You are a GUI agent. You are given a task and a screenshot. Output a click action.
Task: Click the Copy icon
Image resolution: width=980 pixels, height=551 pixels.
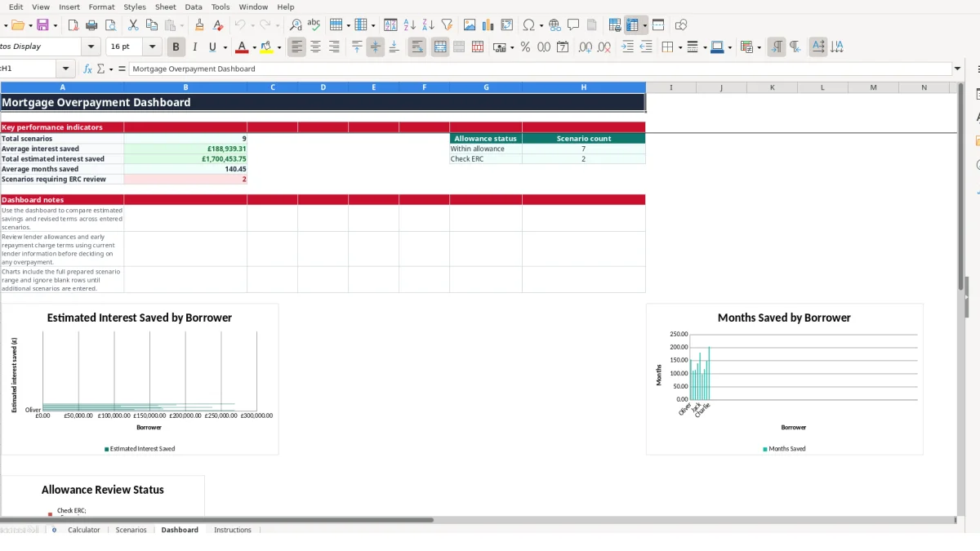click(x=151, y=25)
